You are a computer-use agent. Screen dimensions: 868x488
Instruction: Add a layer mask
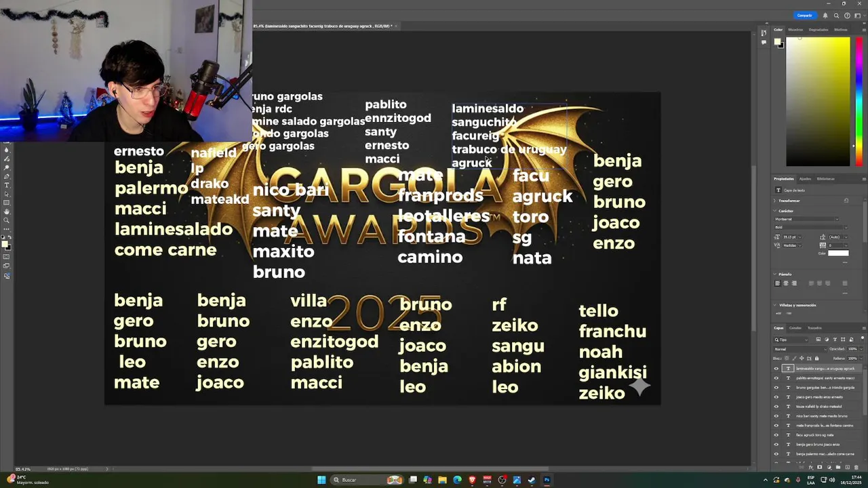click(x=819, y=467)
